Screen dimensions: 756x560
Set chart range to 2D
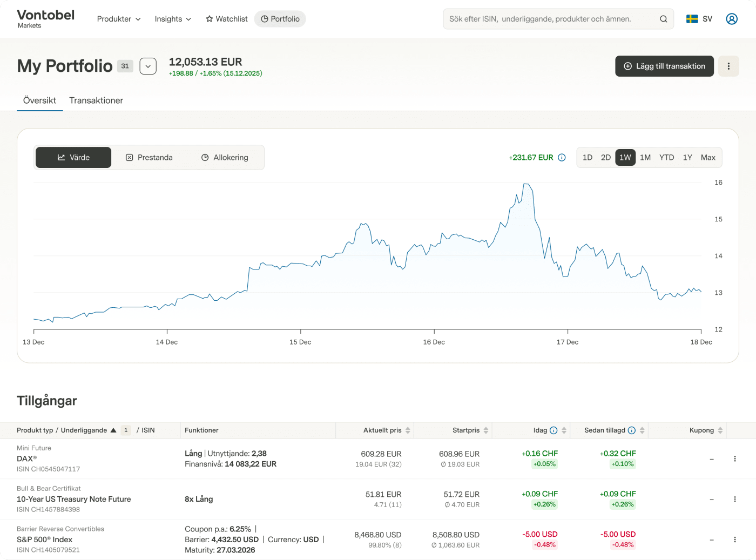tap(606, 158)
